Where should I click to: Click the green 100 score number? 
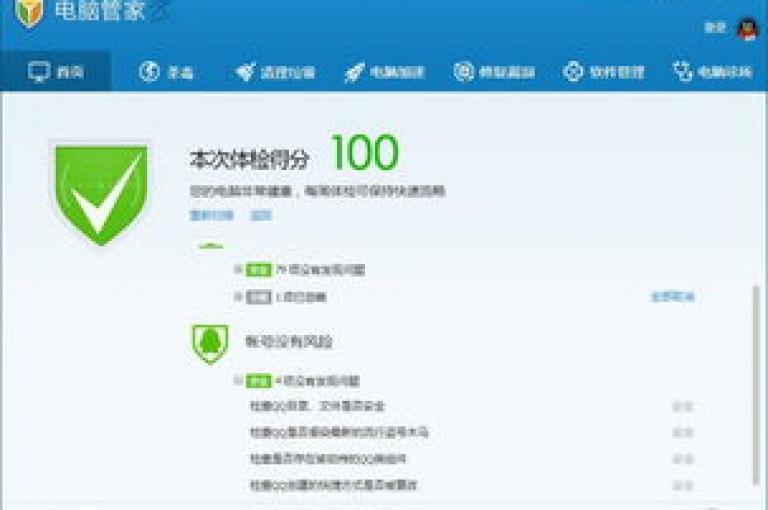click(x=365, y=153)
